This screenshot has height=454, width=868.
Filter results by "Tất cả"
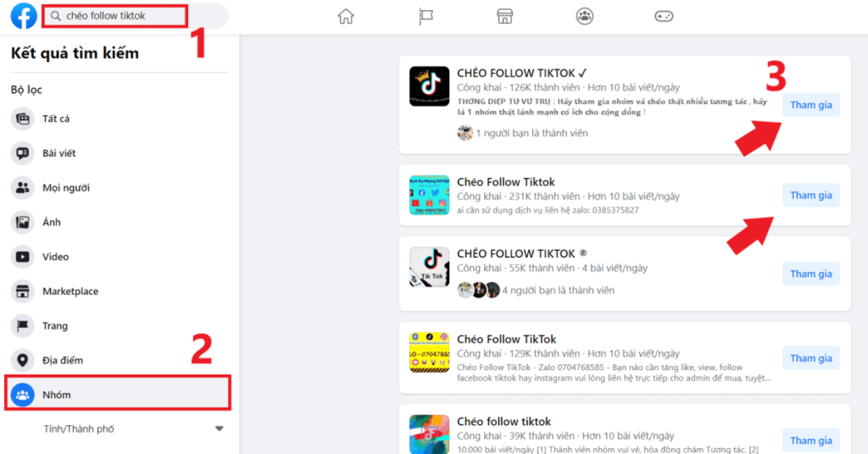56,119
